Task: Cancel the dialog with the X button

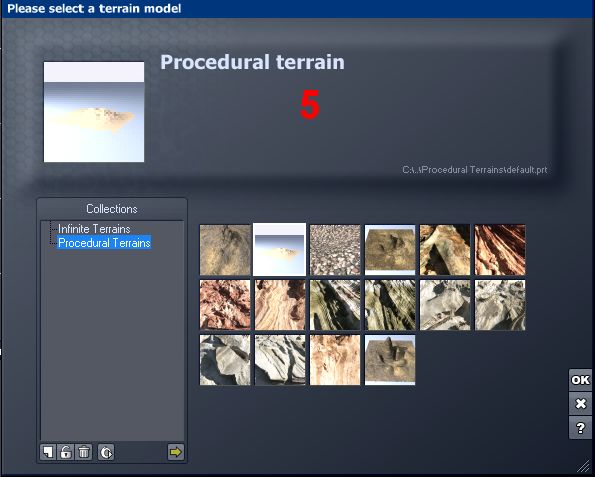Action: (x=580, y=403)
